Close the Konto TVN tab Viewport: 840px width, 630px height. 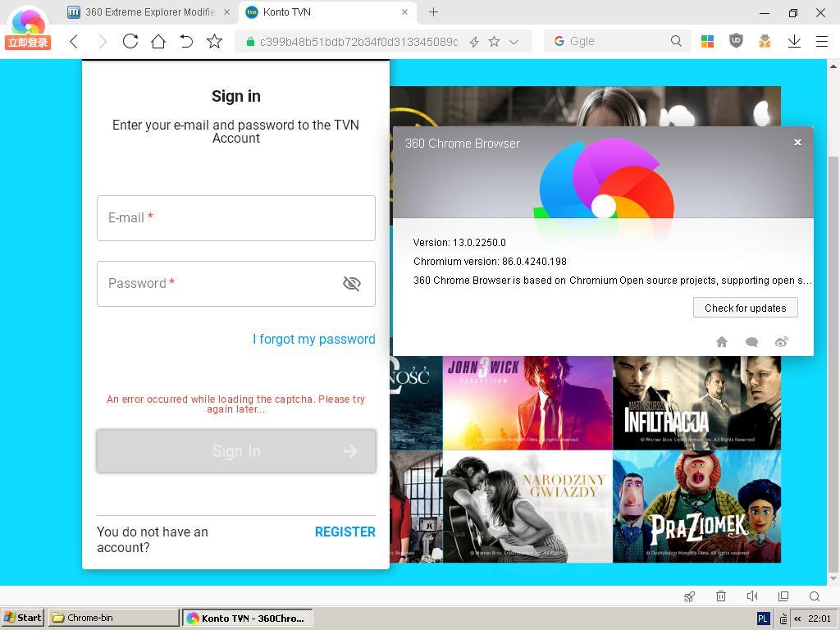click(x=404, y=11)
